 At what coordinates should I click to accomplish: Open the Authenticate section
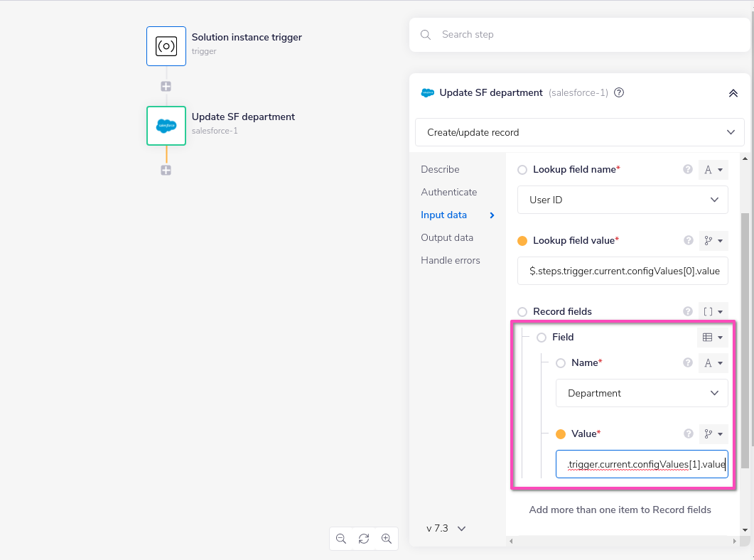(448, 192)
